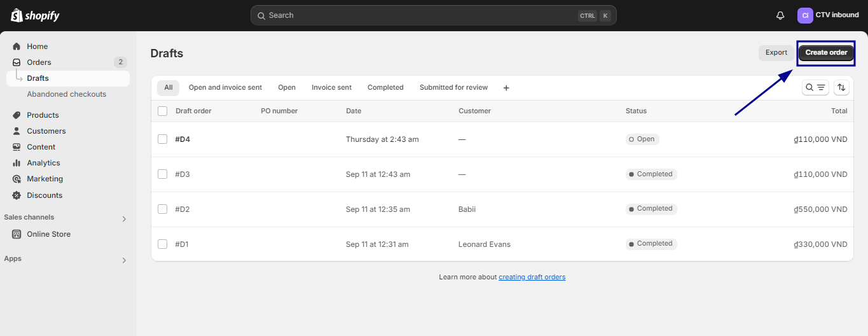
Task: Switch to the Invoice sent tab
Action: 331,88
